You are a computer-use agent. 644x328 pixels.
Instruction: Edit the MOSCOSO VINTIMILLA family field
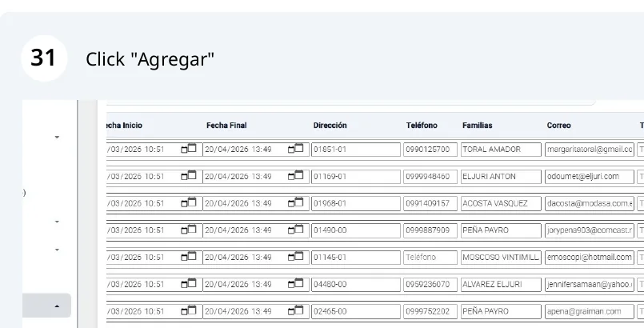coord(501,258)
